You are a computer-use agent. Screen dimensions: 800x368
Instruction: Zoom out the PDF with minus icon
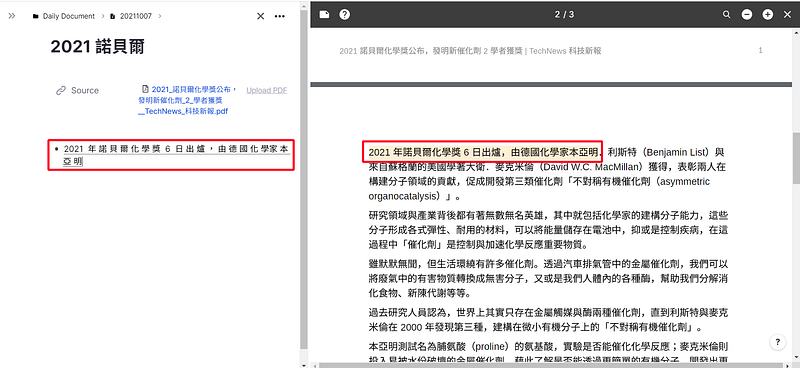(747, 15)
